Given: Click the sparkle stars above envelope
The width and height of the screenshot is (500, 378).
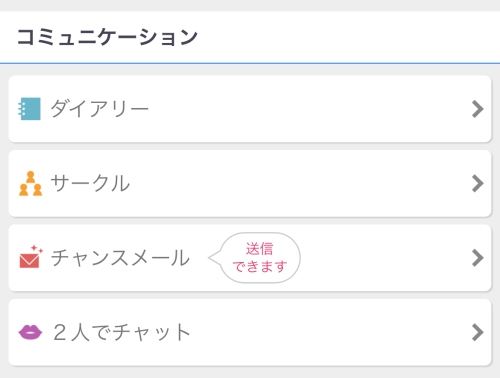Looking at the screenshot, I should (37, 249).
